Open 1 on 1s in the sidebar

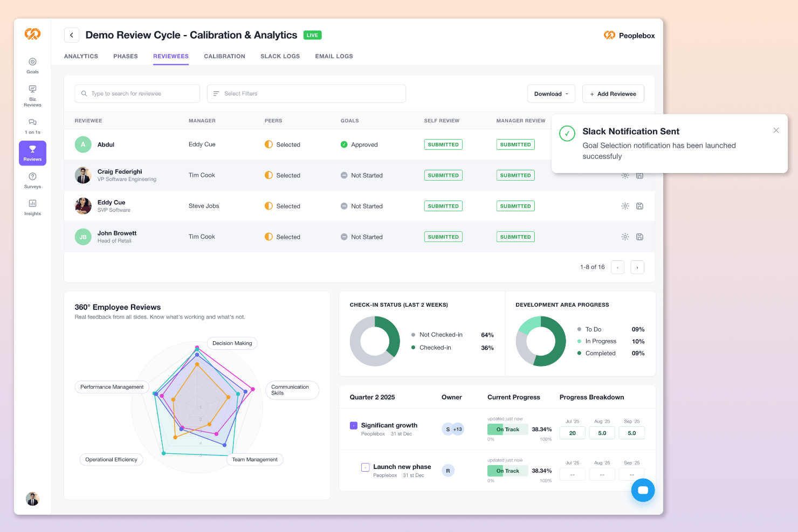(x=32, y=126)
